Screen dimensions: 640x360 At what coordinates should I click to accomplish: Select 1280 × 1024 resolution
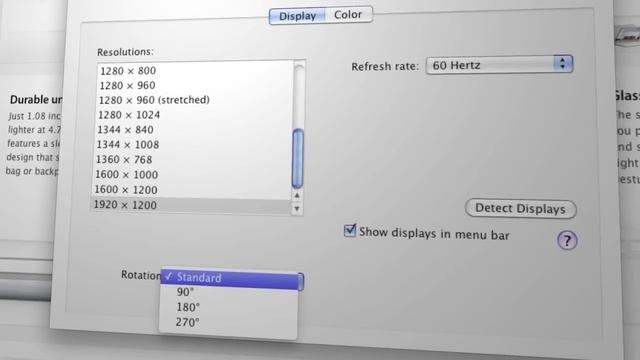(x=194, y=115)
